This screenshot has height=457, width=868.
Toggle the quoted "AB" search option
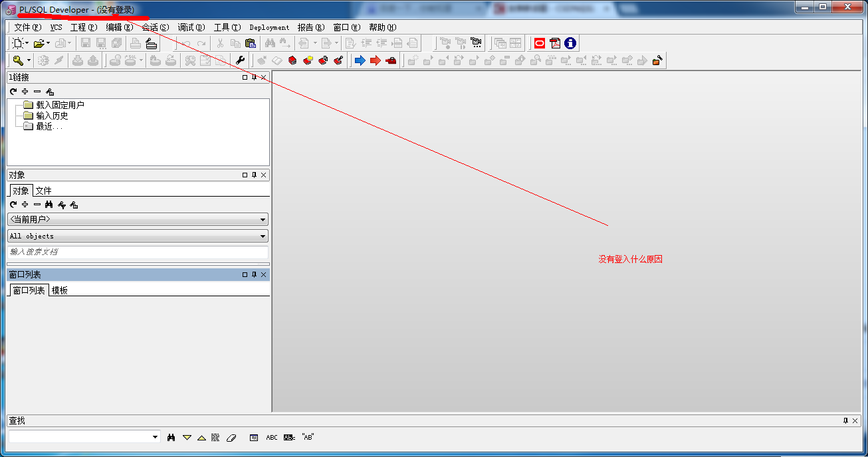pos(308,437)
